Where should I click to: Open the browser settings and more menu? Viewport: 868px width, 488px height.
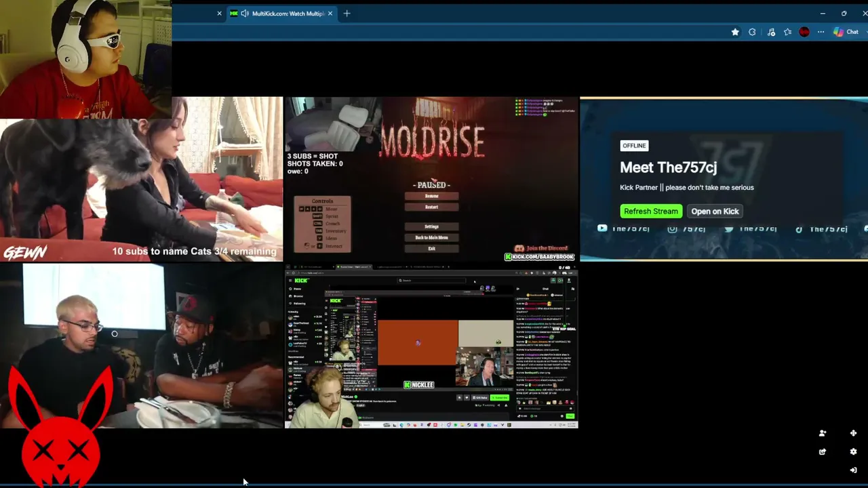pos(821,32)
